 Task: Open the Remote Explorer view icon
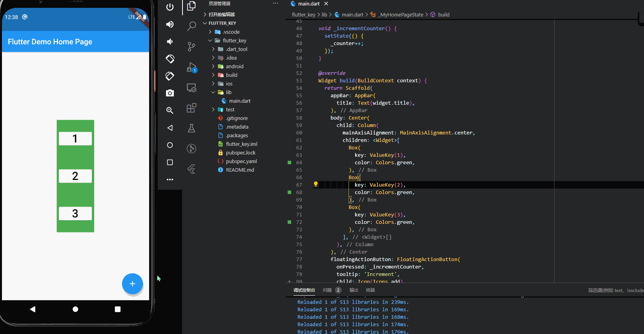click(x=192, y=87)
